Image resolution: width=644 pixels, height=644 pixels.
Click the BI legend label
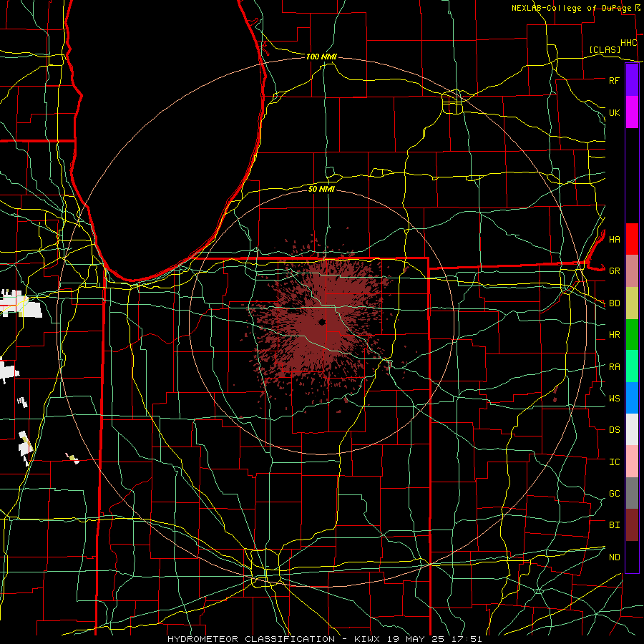[615, 525]
